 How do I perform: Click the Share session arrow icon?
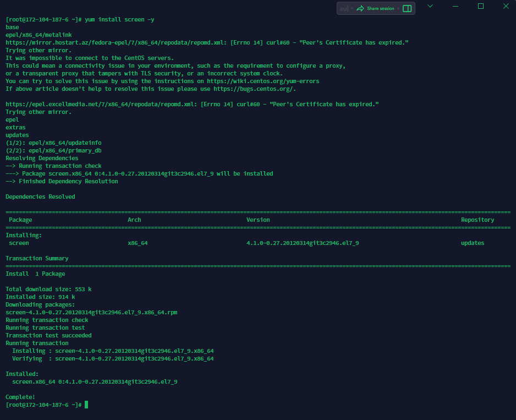[x=360, y=8]
